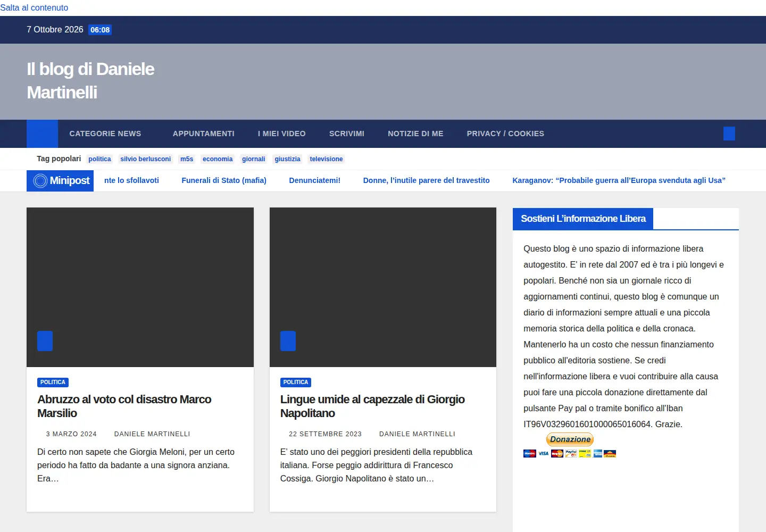The image size is (766, 532).
Task: Open 'Funerali di Stato (mafia)' minipost
Action: [x=224, y=180]
